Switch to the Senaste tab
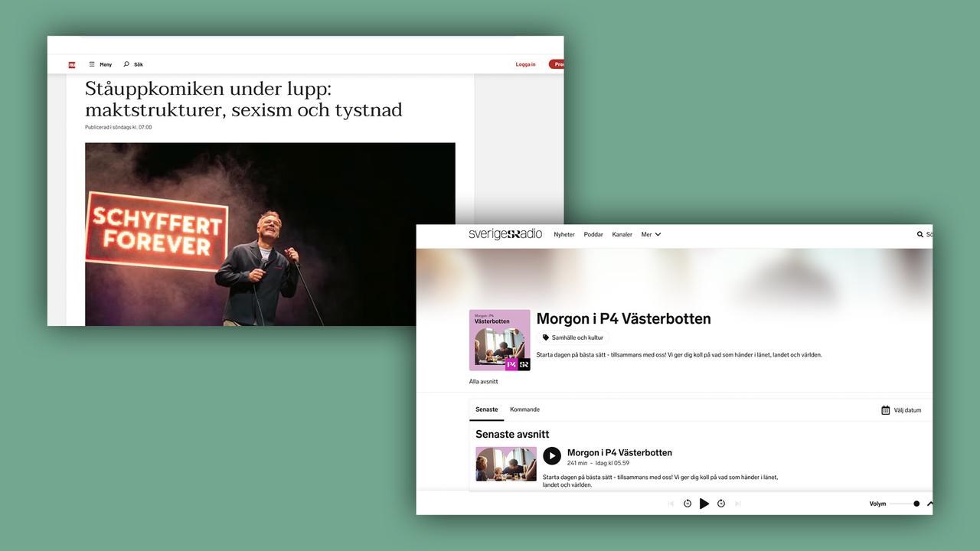This screenshot has width=980, height=551. coord(486,409)
